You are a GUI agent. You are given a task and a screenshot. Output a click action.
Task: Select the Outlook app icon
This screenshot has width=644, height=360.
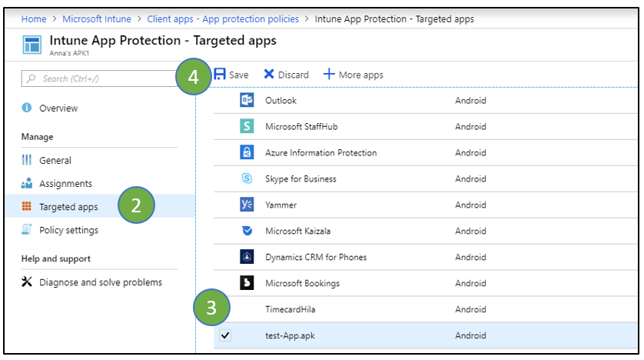247,100
